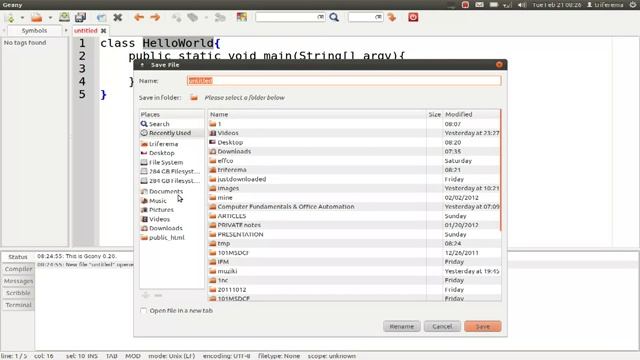
Task: Select File System in Places
Action: click(x=171, y=162)
